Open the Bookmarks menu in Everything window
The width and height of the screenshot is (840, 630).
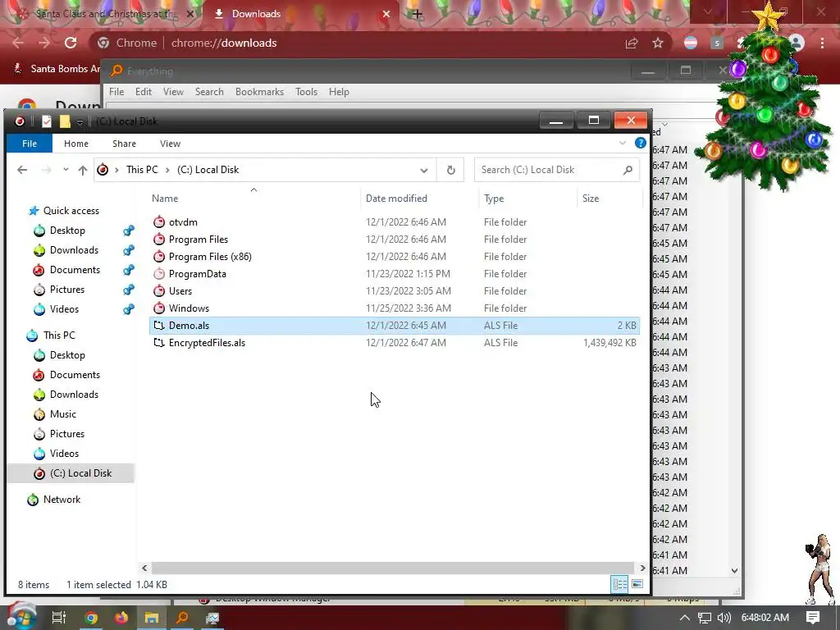(x=259, y=92)
